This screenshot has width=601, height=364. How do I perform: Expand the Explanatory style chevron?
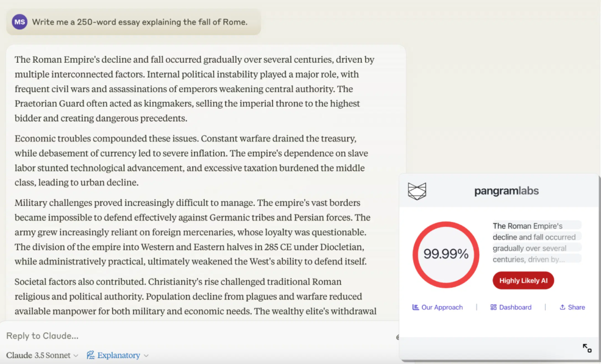(146, 356)
